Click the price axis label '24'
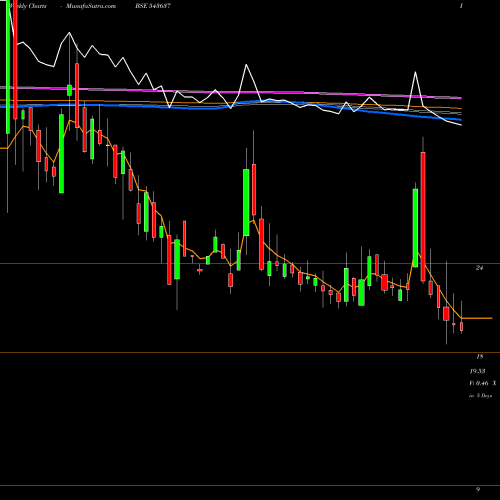This screenshot has width=500, height=500. (479, 268)
